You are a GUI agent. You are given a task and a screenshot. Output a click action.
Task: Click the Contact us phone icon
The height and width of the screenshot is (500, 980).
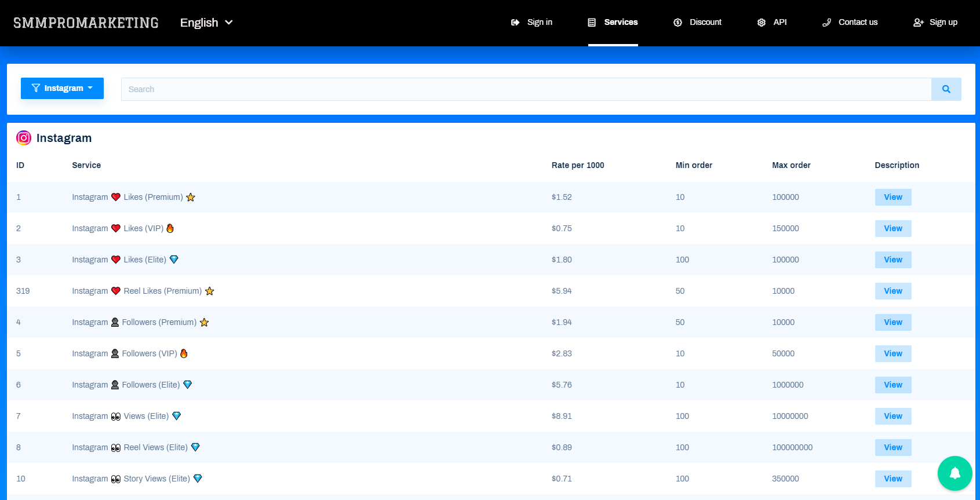(826, 23)
